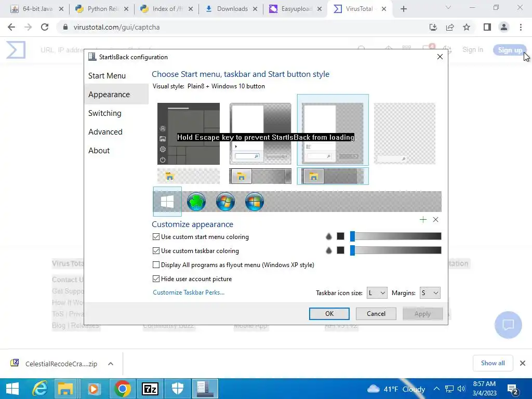
Task: Open the Start Menu settings page
Action: pyautogui.click(x=107, y=76)
